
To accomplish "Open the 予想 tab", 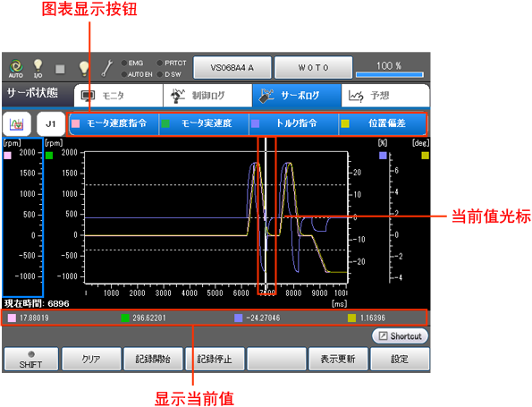I will (x=385, y=96).
